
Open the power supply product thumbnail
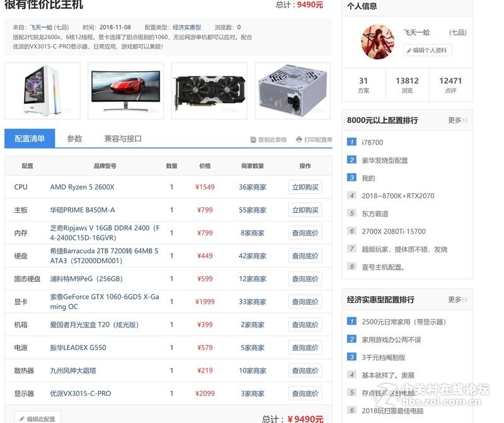(292, 91)
